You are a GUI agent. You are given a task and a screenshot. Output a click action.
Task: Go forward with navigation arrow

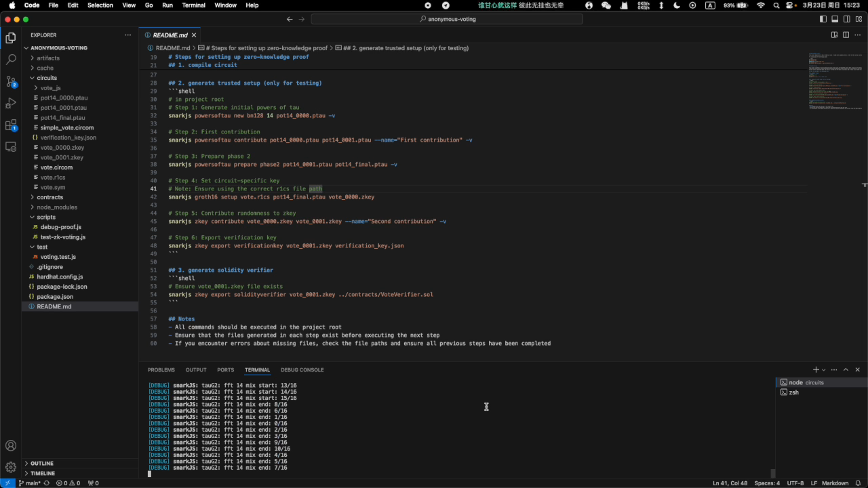[x=302, y=19]
